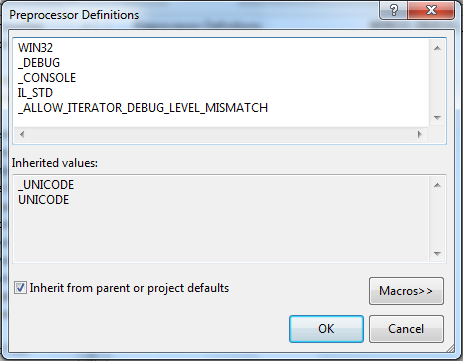Expand the Macros>> panel
The height and width of the screenshot is (361, 463).
click(406, 291)
